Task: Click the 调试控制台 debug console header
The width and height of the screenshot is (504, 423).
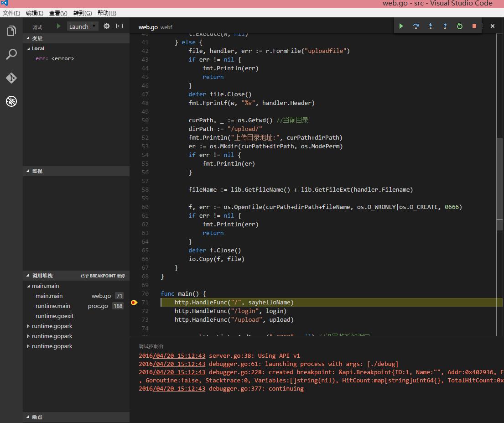Action: point(151,346)
